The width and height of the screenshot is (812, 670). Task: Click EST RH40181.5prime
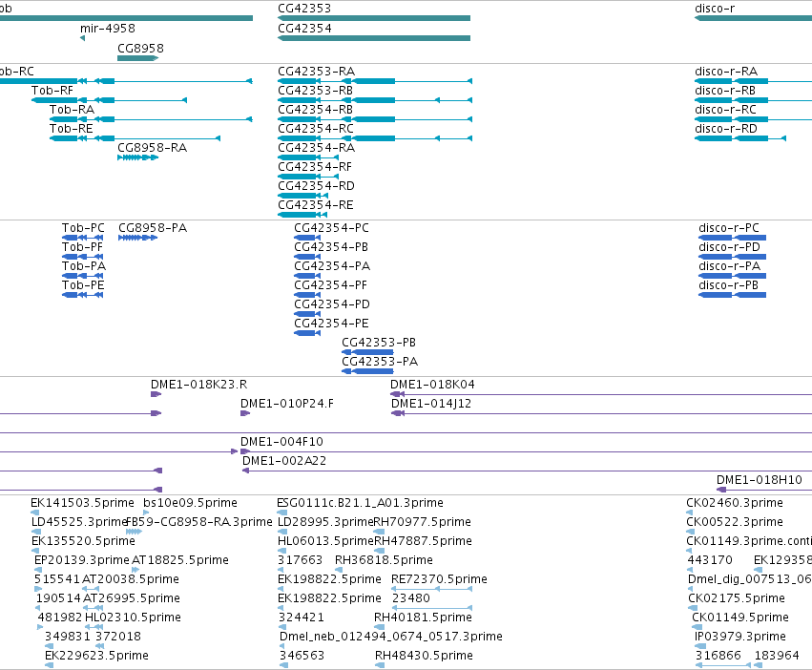click(379, 627)
